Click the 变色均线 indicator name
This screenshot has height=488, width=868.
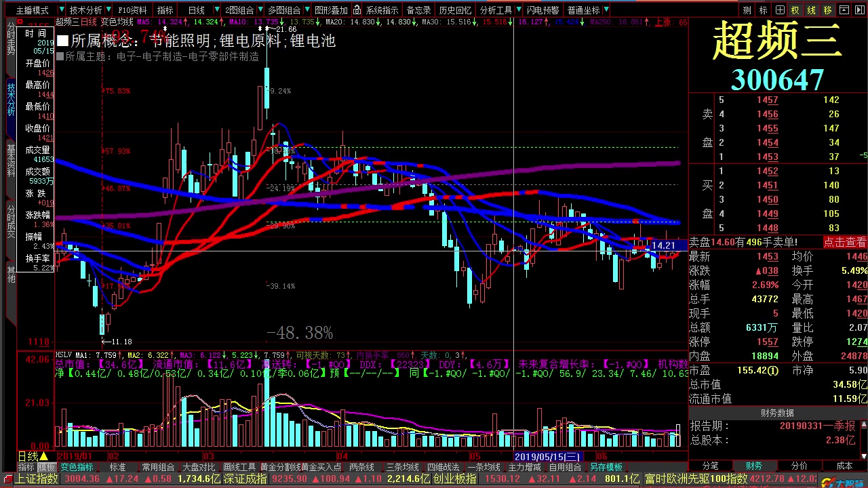point(117,22)
